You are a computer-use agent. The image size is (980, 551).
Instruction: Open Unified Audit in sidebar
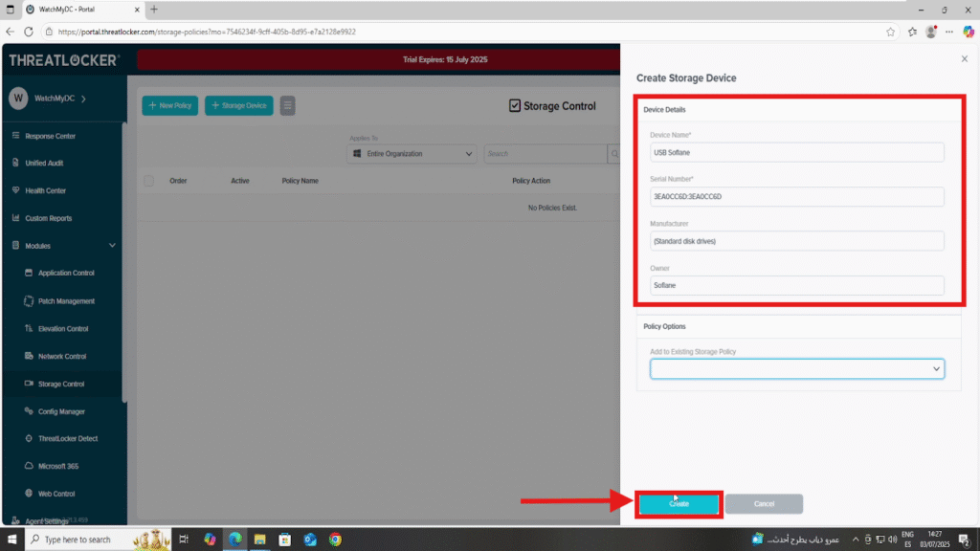44,163
